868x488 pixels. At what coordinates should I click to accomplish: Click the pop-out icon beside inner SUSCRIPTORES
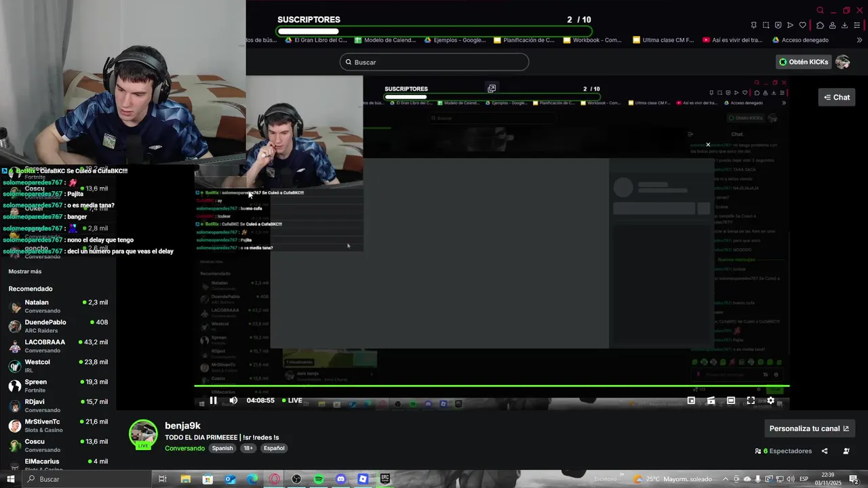click(492, 88)
